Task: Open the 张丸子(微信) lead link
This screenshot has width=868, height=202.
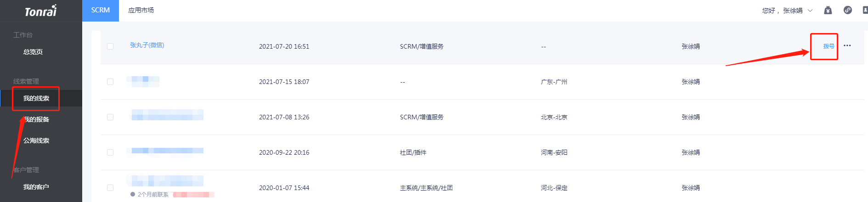Action: [x=147, y=45]
